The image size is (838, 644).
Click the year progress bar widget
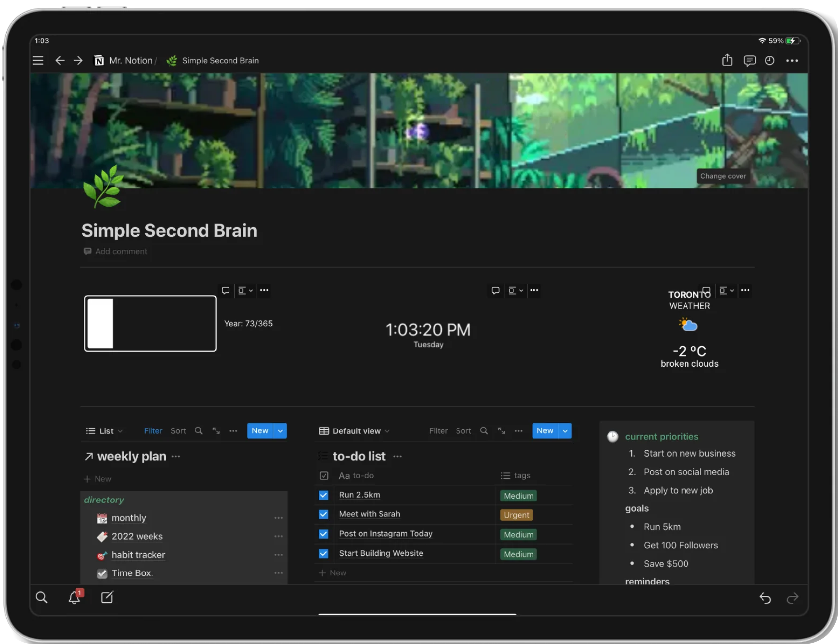[x=150, y=324]
